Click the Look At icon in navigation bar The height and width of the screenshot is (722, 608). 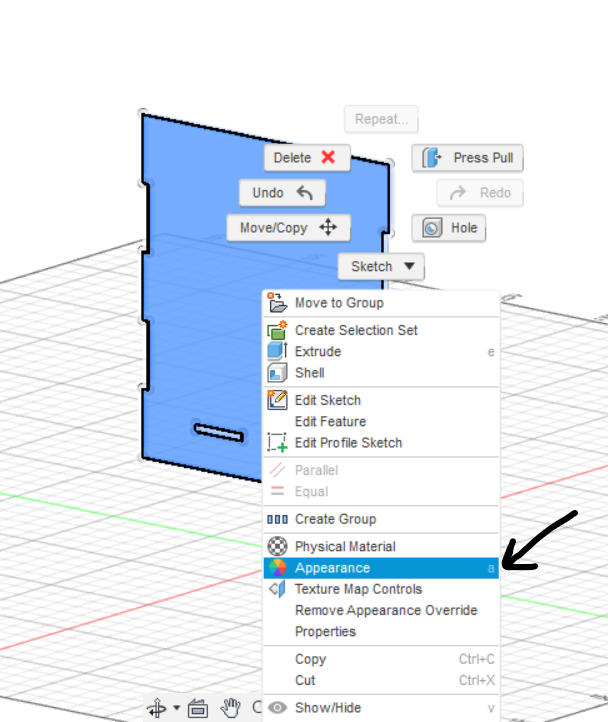click(198, 708)
